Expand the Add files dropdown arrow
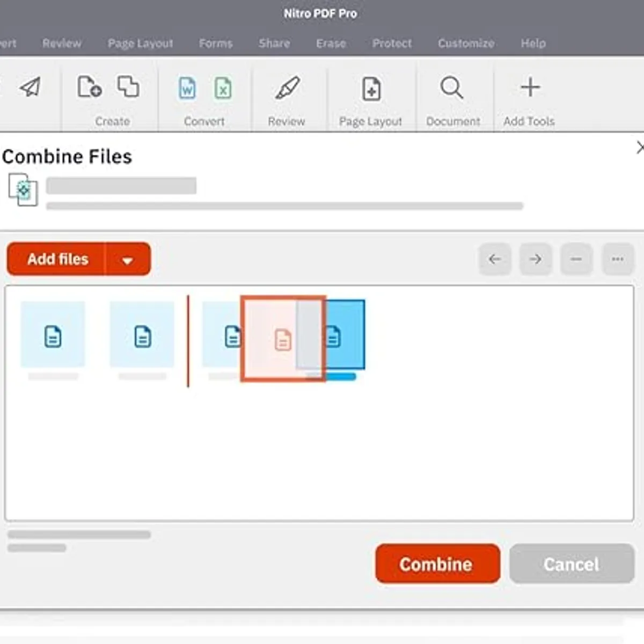 [x=128, y=259]
